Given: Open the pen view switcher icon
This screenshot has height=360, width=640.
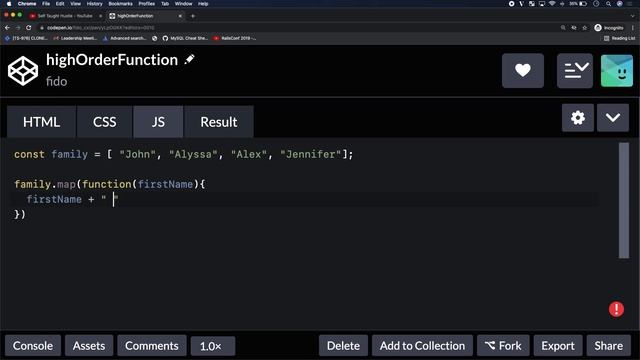Looking at the screenshot, I should (x=575, y=71).
